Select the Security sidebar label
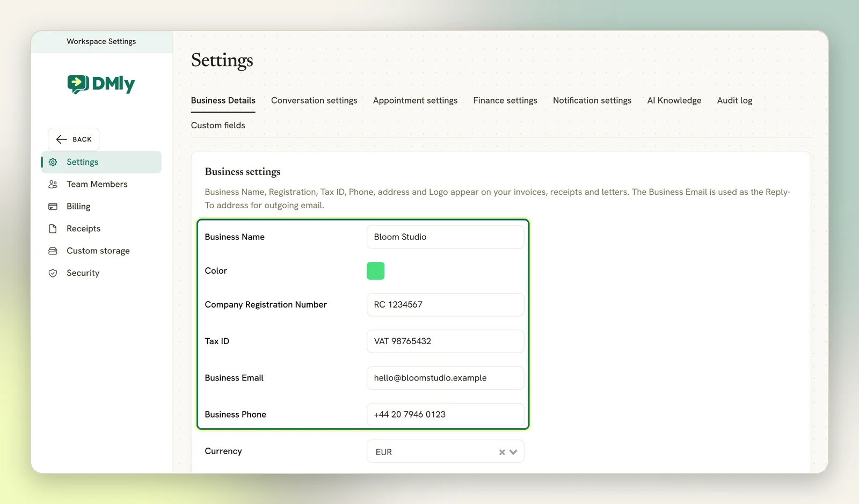This screenshot has height=504, width=859. coord(83,273)
